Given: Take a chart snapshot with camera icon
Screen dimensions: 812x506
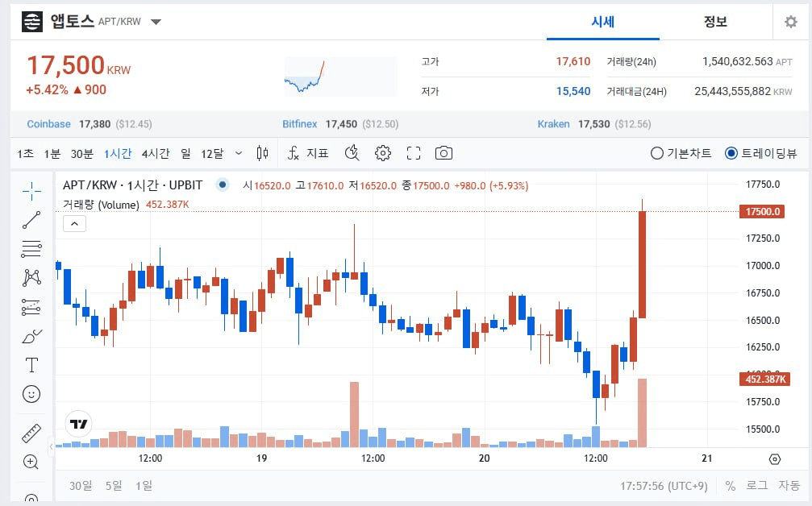Looking at the screenshot, I should pos(443,153).
